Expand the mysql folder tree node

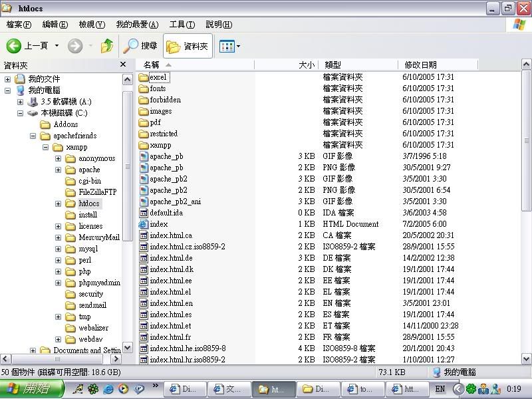(59, 249)
